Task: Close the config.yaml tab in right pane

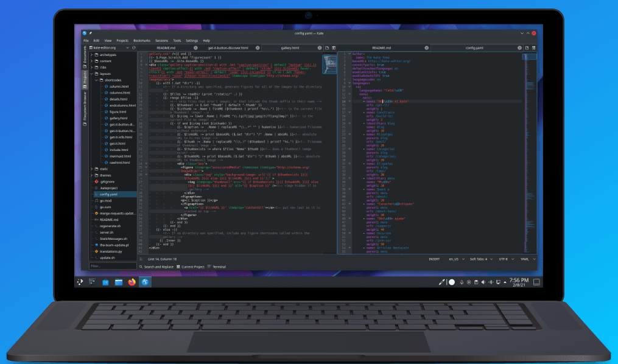Action: (519, 47)
